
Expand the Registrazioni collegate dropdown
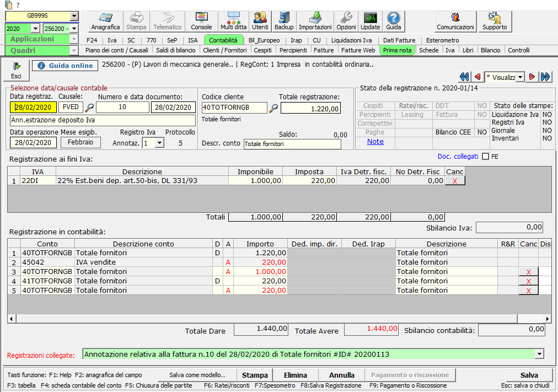(539, 354)
